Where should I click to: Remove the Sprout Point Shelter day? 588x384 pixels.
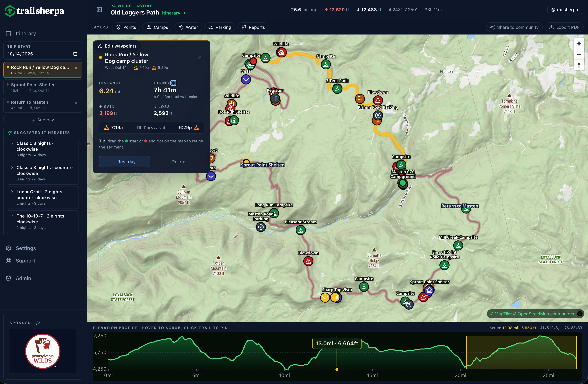(76, 86)
